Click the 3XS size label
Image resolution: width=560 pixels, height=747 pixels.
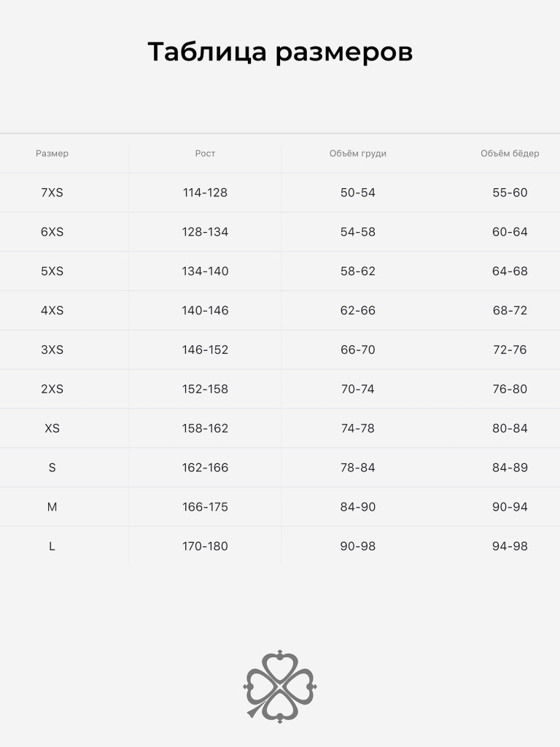click(x=52, y=350)
